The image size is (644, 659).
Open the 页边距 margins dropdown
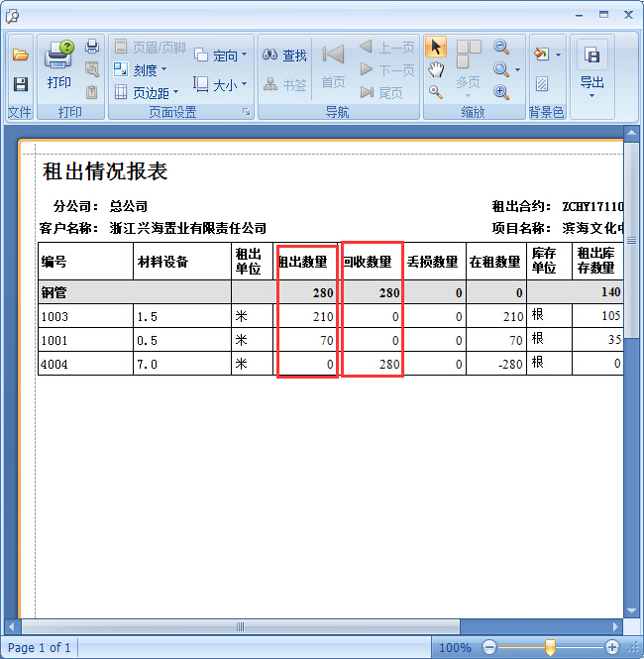(147, 92)
